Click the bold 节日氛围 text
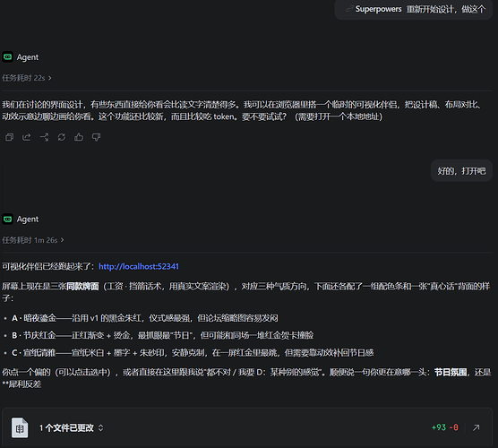 point(451,372)
